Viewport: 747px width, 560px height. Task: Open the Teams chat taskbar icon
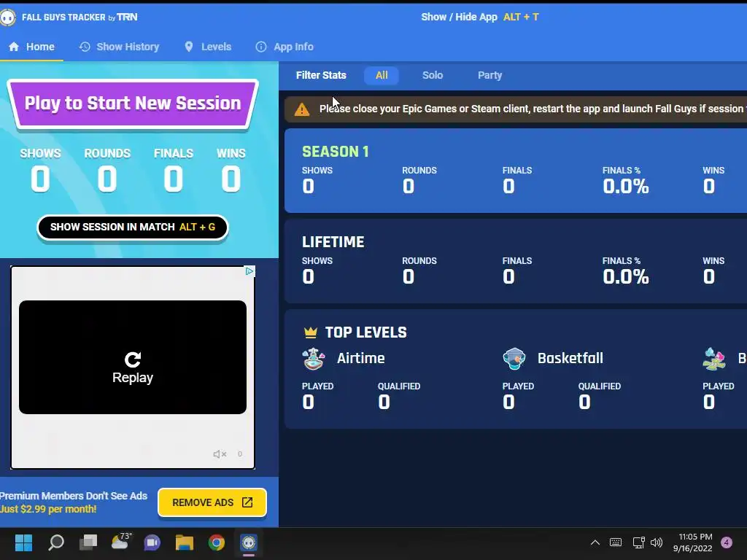point(152,542)
